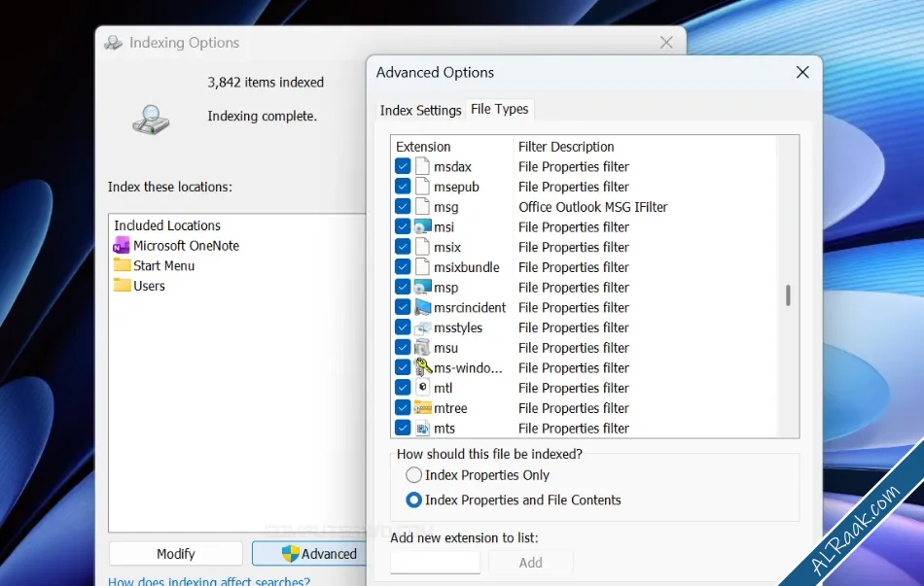Select Users in Included Locations
The image size is (924, 586).
(149, 286)
